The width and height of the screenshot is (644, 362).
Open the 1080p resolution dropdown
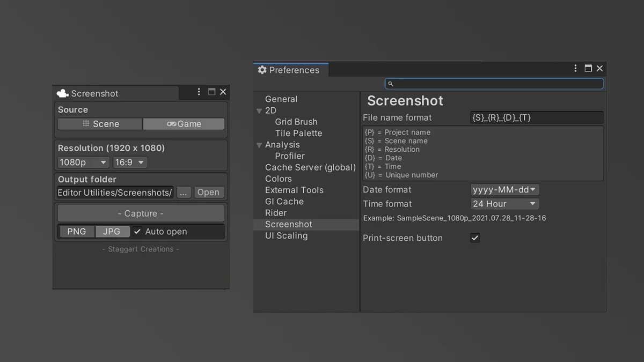tap(83, 162)
